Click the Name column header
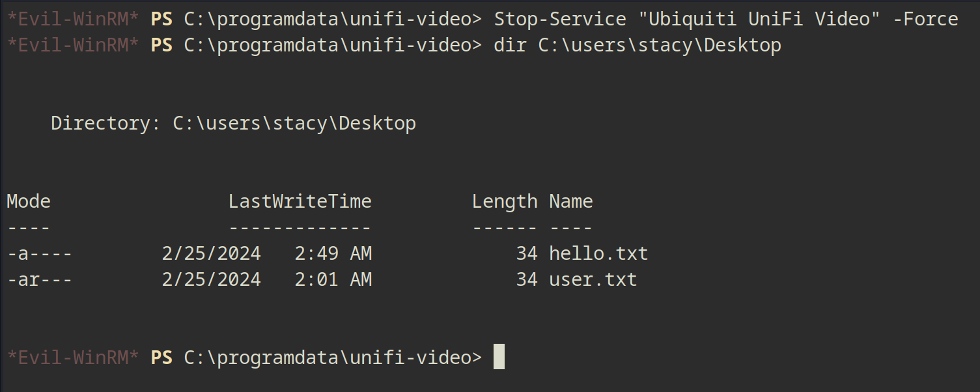Image resolution: width=980 pixels, height=392 pixels. point(571,201)
